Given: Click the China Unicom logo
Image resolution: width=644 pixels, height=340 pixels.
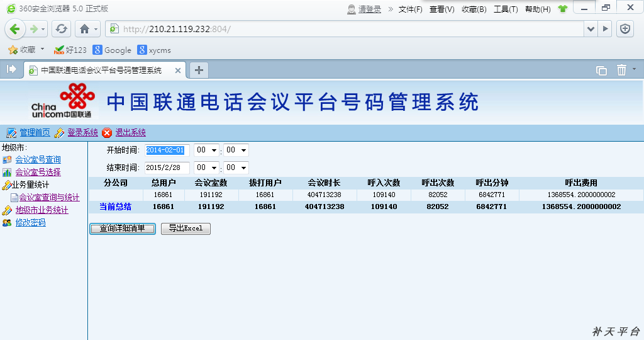Looking at the screenshot, I should [64, 101].
